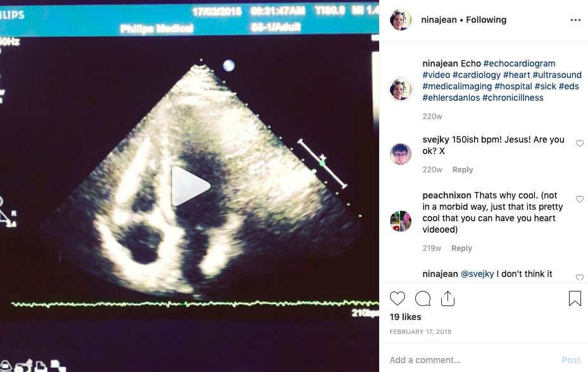Click the Post comment button

(x=571, y=360)
